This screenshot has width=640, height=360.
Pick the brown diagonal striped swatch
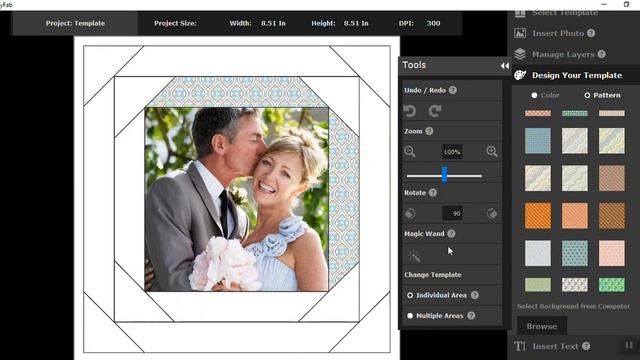tap(611, 216)
